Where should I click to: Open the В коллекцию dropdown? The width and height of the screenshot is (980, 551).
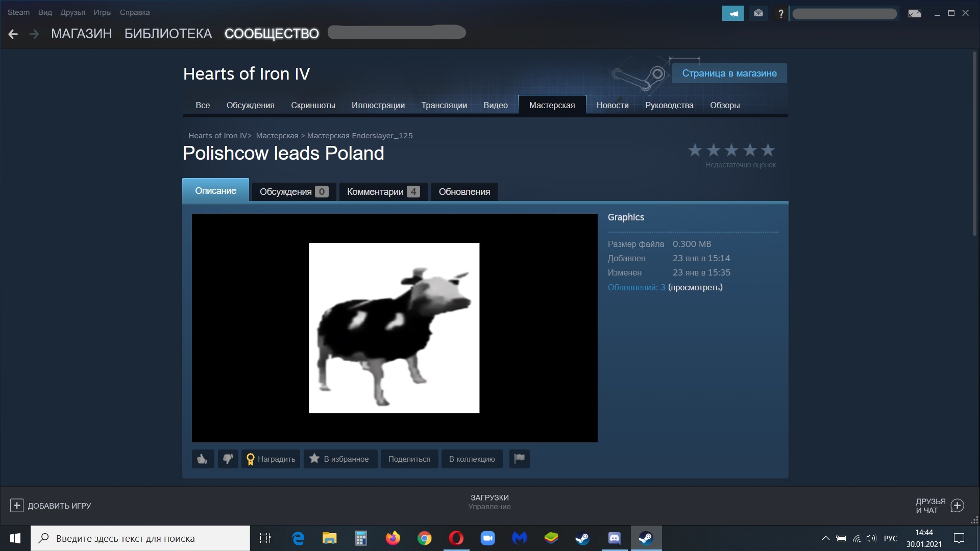click(472, 459)
